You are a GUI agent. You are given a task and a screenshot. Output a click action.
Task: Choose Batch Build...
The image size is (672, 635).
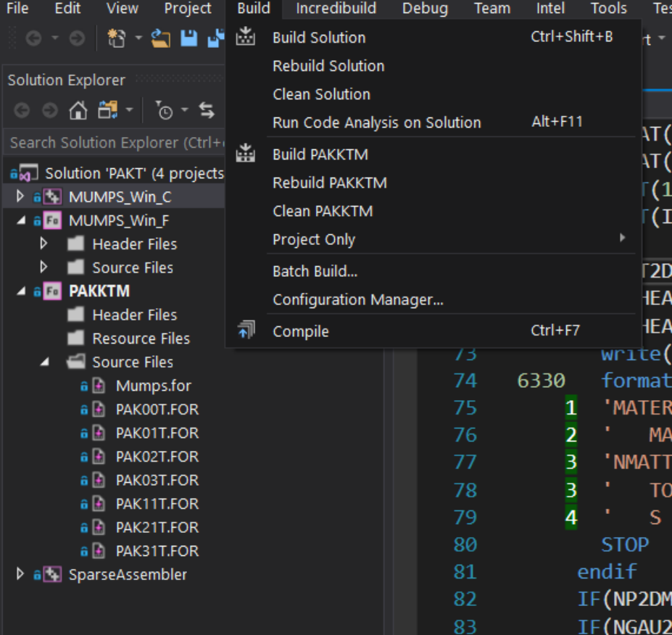tap(433, 271)
